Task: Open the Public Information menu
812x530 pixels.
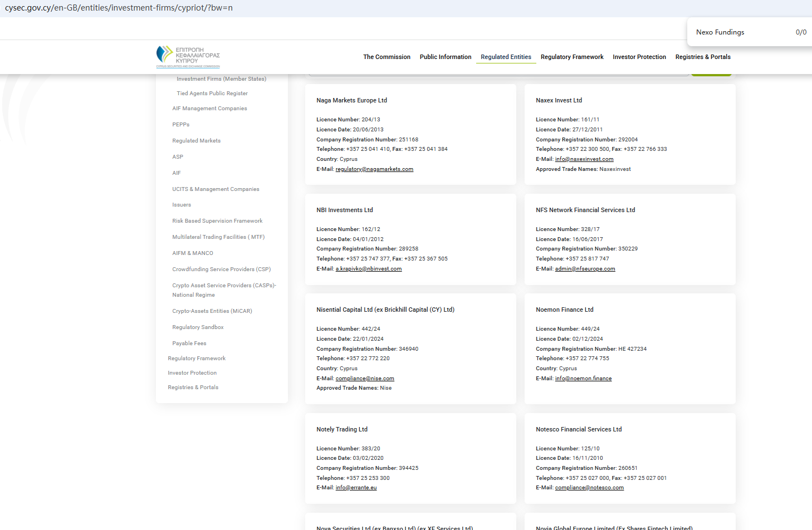Action: [445, 57]
